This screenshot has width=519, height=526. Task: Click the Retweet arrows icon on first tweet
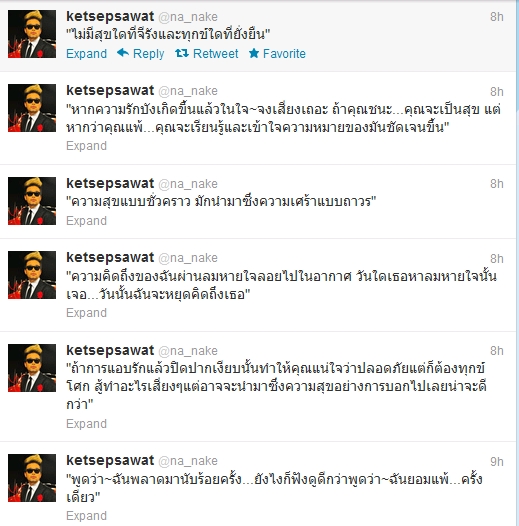pyautogui.click(x=182, y=53)
